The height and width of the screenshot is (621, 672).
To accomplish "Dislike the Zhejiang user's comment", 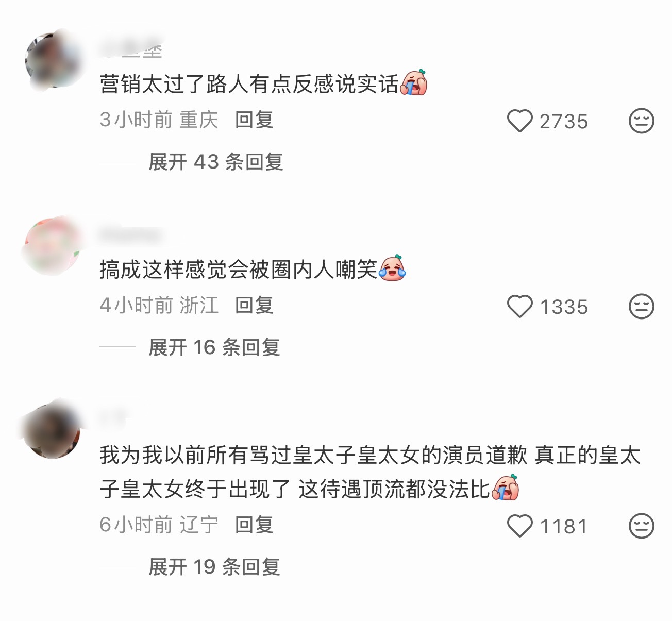I will pyautogui.click(x=642, y=306).
